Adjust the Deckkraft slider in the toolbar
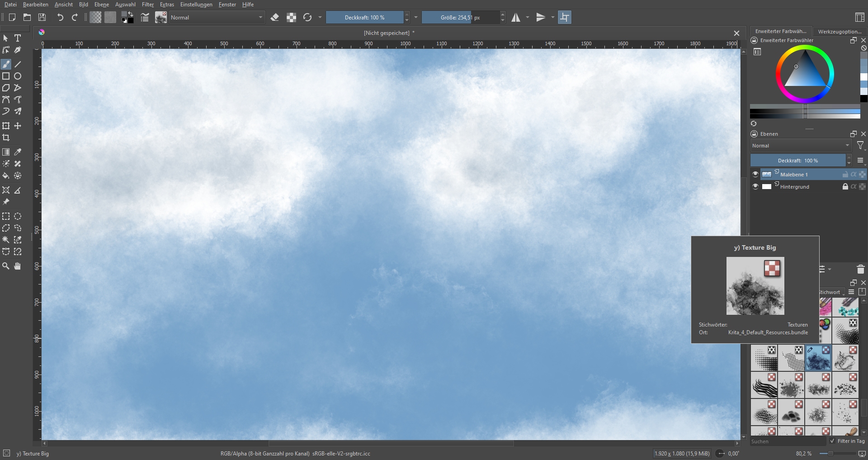The height and width of the screenshot is (460, 868). click(365, 17)
